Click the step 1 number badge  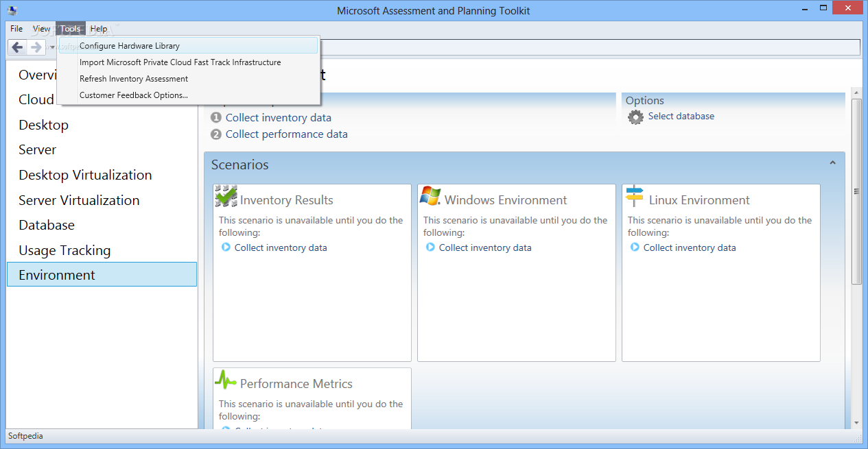tap(216, 118)
